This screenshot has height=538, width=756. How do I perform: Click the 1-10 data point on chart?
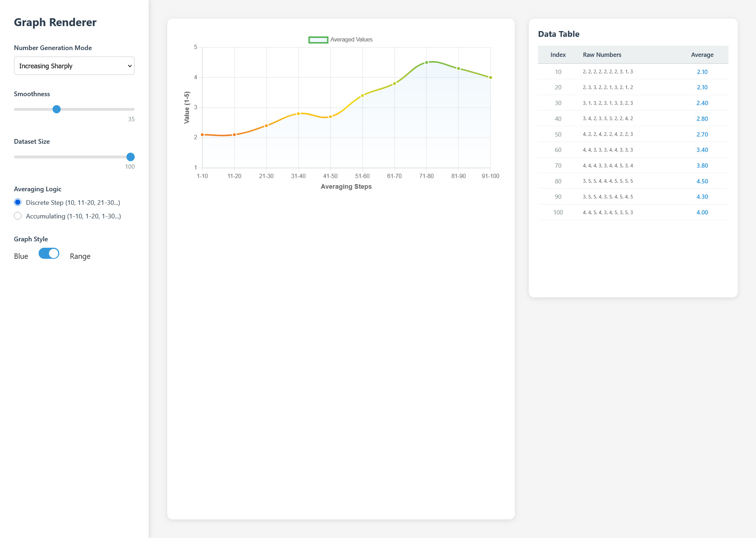pyautogui.click(x=203, y=135)
